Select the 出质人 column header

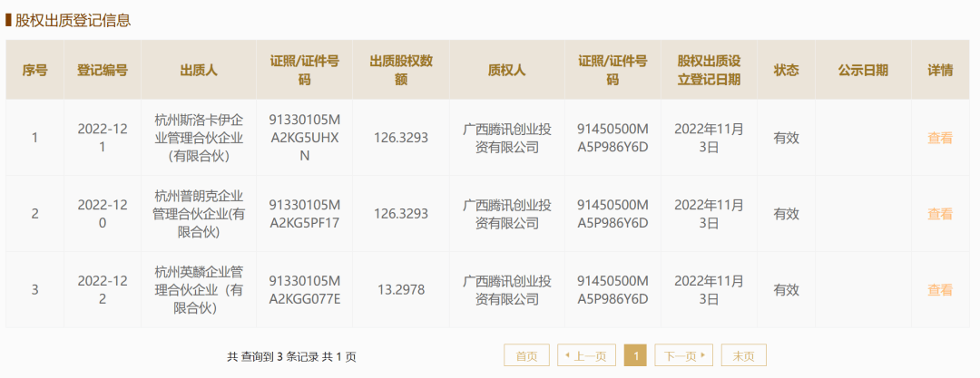199,70
